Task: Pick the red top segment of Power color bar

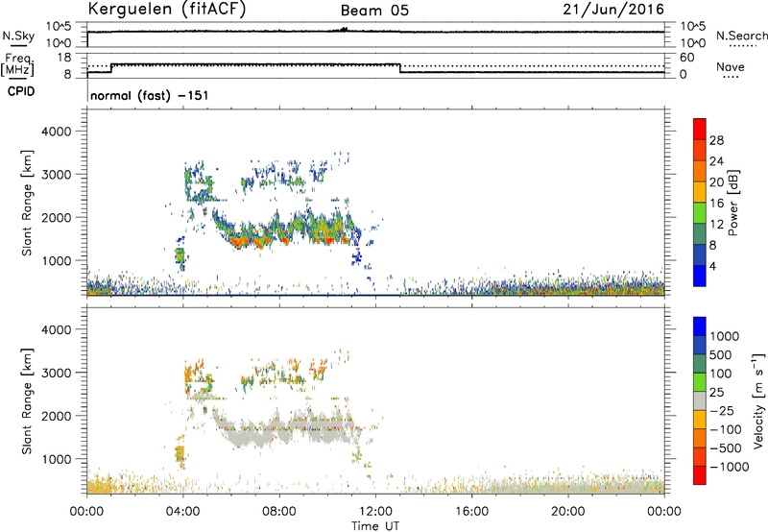Action: click(x=700, y=129)
